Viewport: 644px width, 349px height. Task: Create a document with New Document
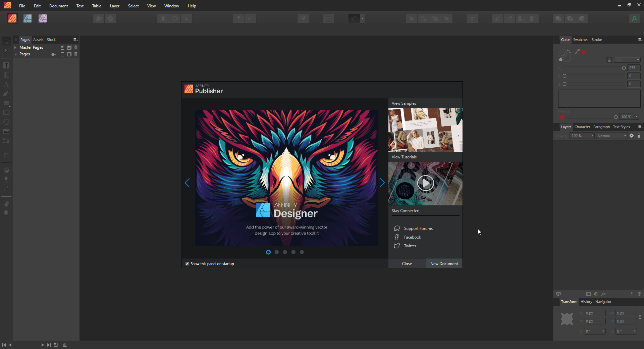point(444,263)
